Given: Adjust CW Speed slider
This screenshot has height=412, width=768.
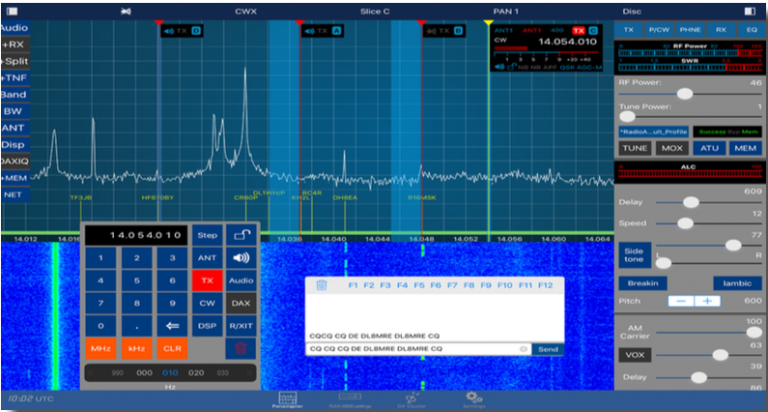Looking at the screenshot, I should pyautogui.click(x=685, y=223).
